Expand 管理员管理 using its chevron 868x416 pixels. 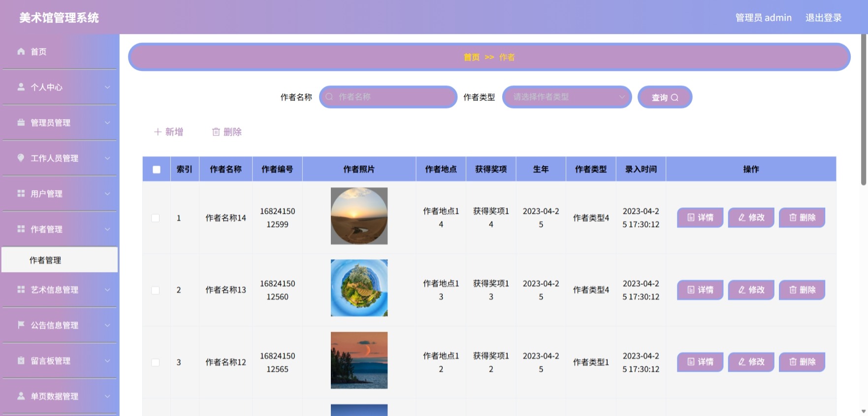coord(107,123)
